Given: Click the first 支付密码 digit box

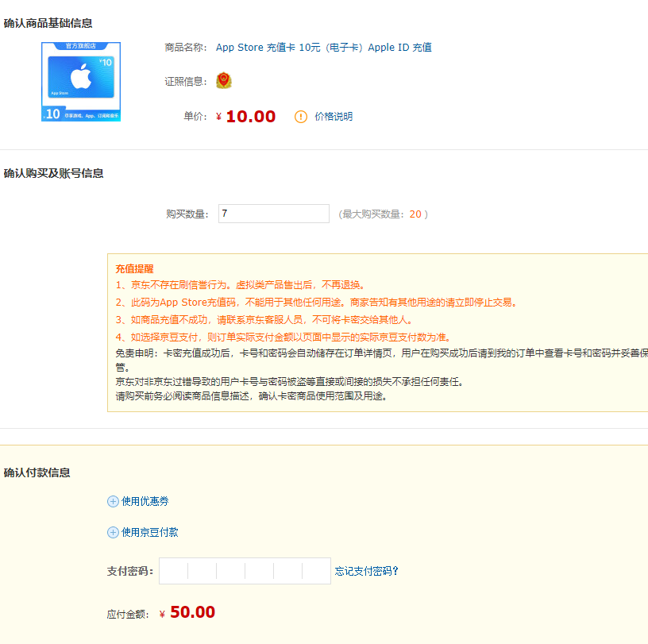Looking at the screenshot, I should point(174,571).
